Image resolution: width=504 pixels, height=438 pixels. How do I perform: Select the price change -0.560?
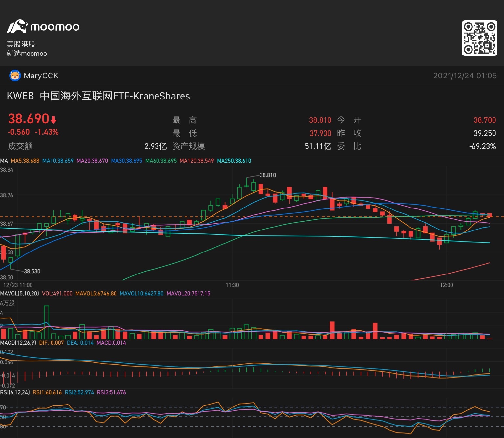pyautogui.click(x=19, y=132)
